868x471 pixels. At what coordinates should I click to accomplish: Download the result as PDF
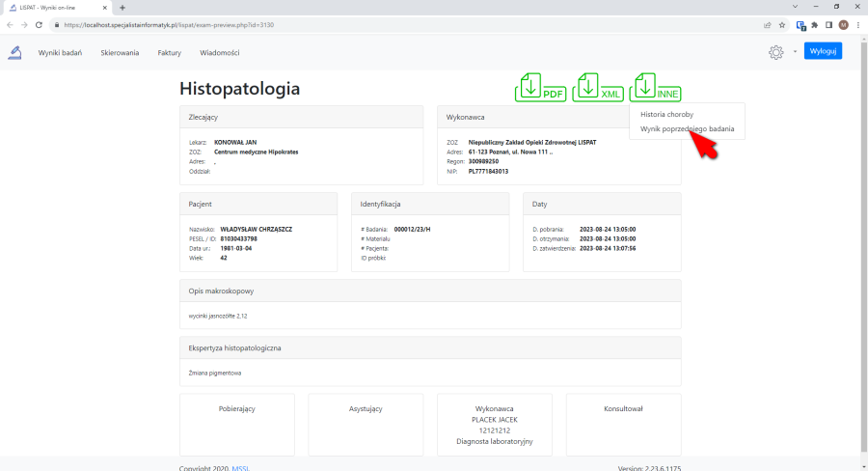pos(541,88)
